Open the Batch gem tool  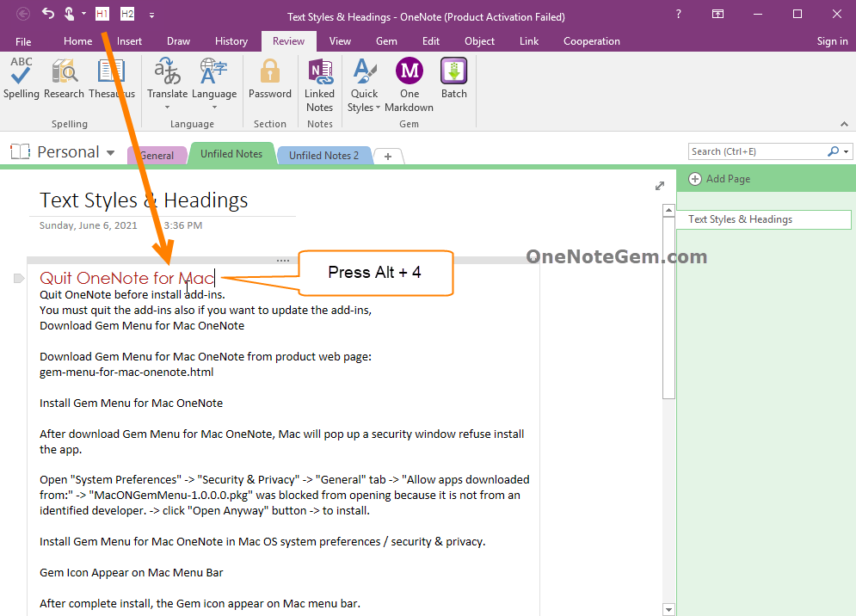pos(453,78)
